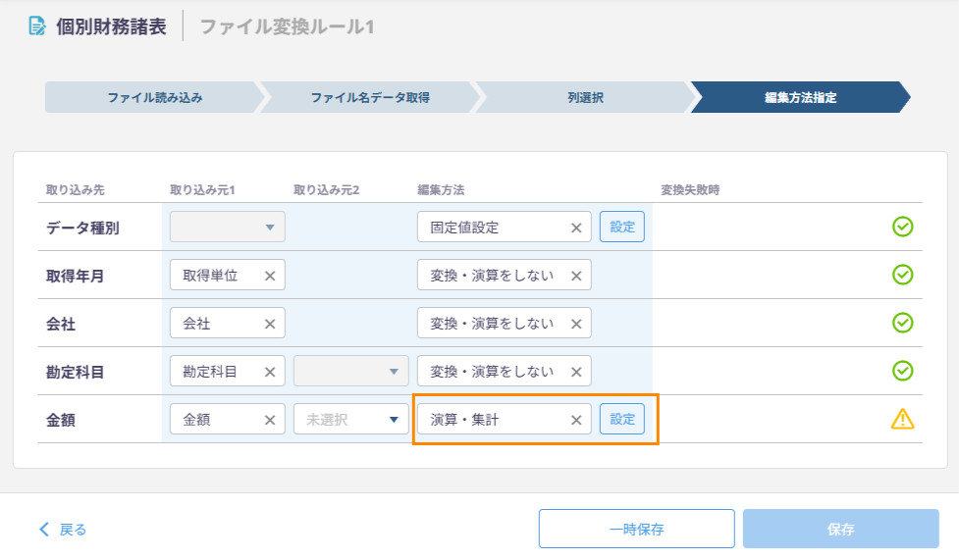Clear 勘定科目 source field with X icon
Image resolution: width=959 pixels, height=560 pixels.
pos(270,372)
